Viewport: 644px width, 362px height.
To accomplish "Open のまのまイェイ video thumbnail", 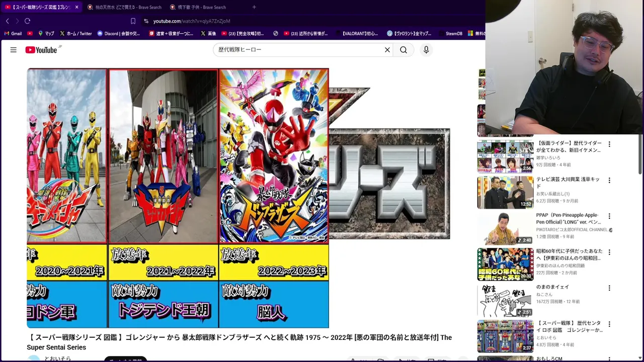I will pyautogui.click(x=505, y=301).
